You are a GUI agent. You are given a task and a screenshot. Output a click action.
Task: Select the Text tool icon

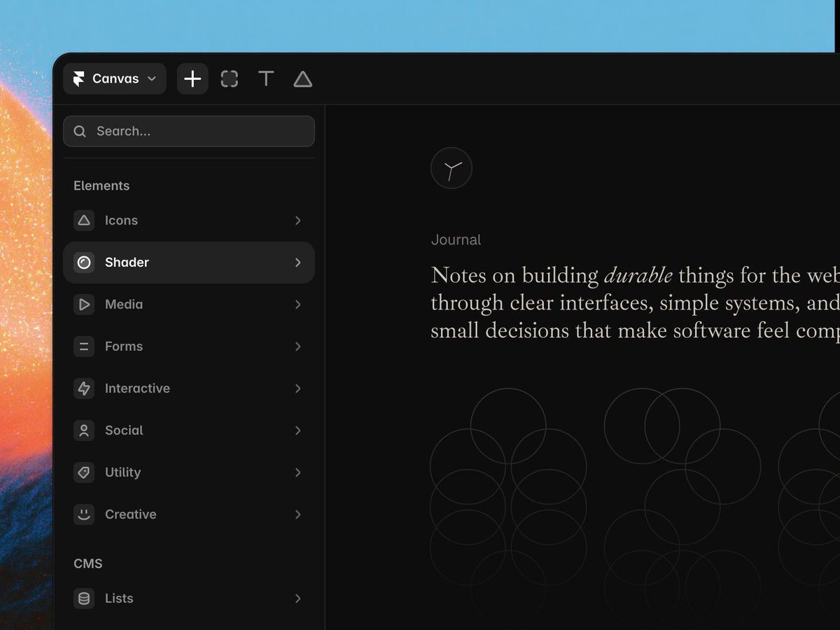(266, 79)
